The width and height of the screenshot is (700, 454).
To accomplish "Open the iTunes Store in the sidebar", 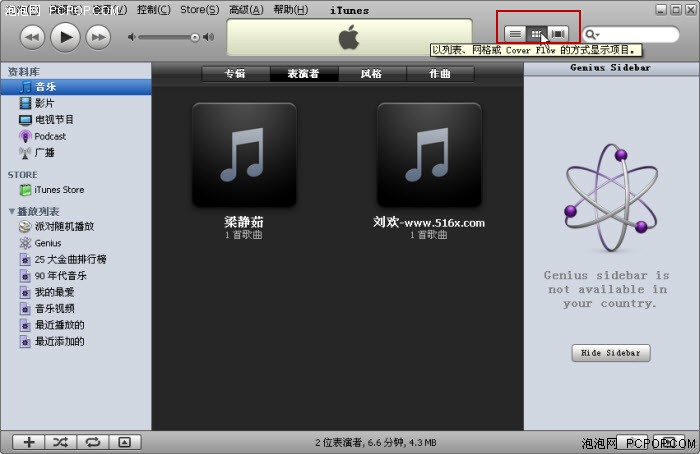I will (x=76, y=190).
